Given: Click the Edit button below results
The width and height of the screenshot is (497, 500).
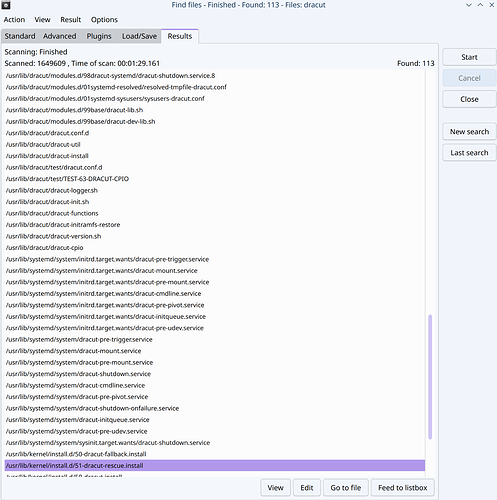Looking at the screenshot, I should [x=307, y=488].
